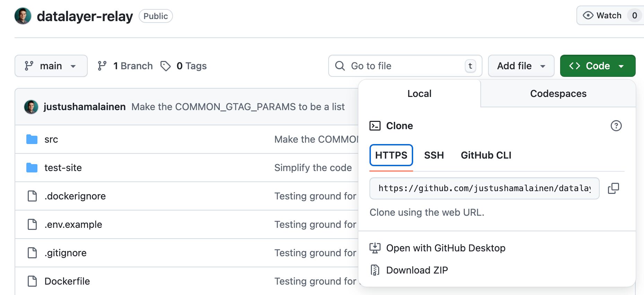Viewport: 644px width, 295px height.
Task: Select the SSH clone option
Action: tap(434, 155)
